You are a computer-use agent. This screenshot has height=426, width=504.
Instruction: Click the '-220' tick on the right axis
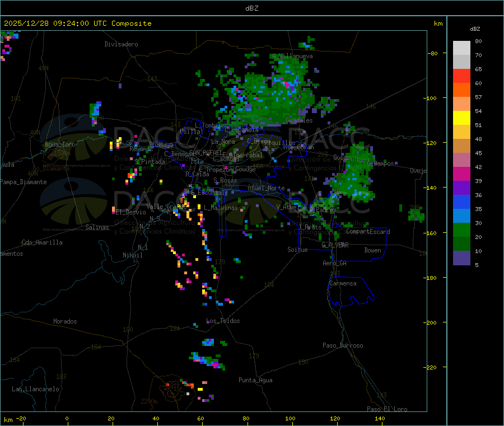[430, 368]
